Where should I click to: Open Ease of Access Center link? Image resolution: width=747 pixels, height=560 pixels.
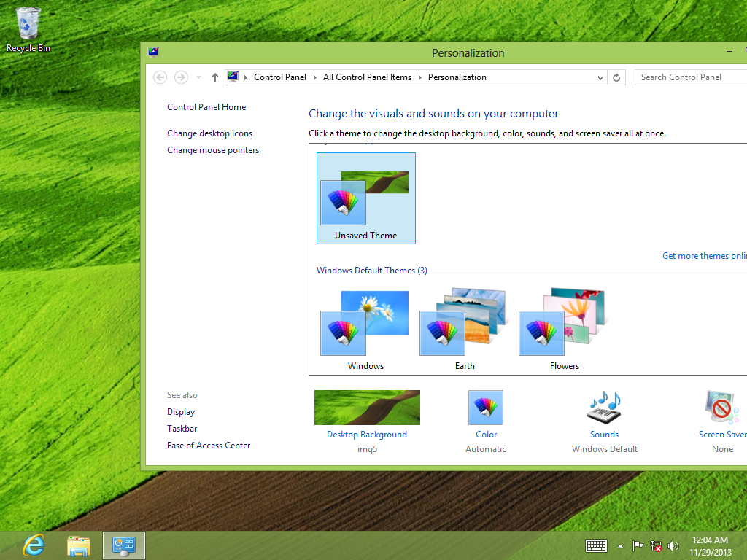(x=209, y=446)
